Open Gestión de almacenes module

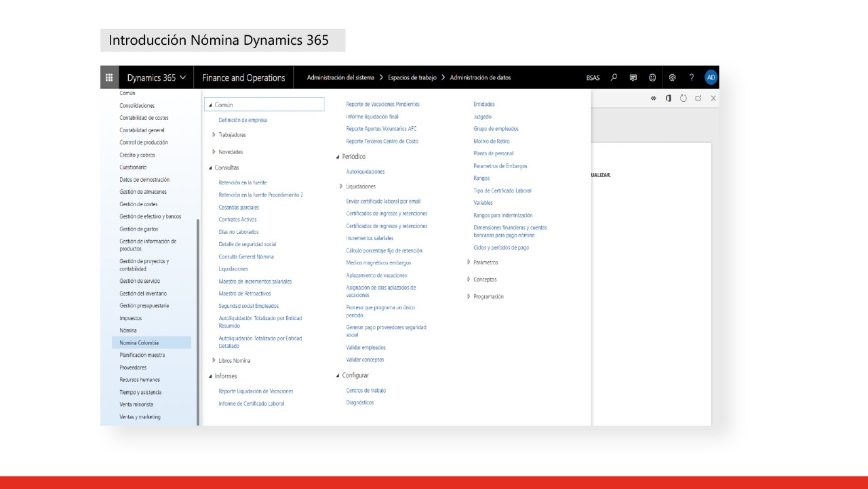143,192
